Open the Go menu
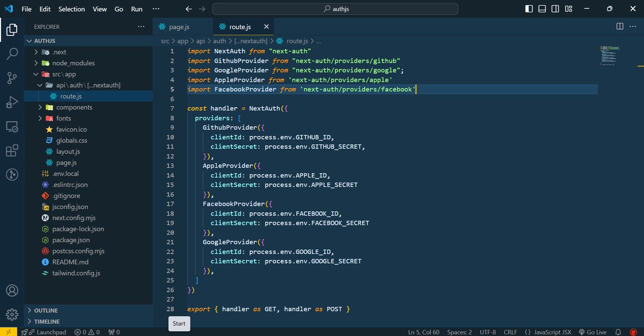The image size is (644, 336). point(119,9)
